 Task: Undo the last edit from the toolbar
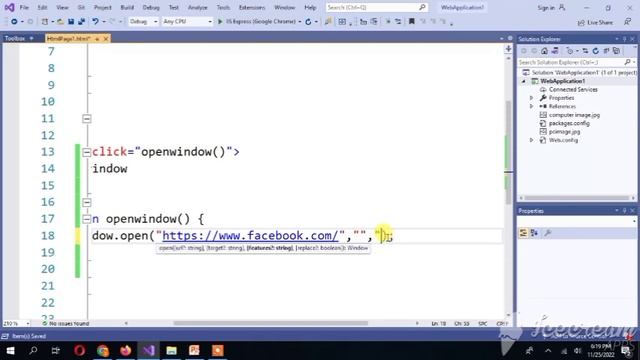[x=95, y=22]
